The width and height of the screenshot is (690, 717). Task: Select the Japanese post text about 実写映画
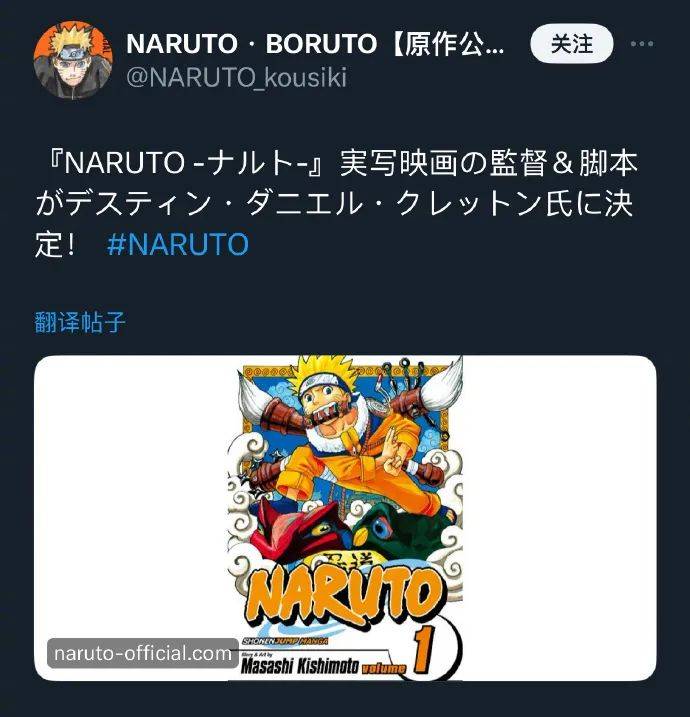336,203
